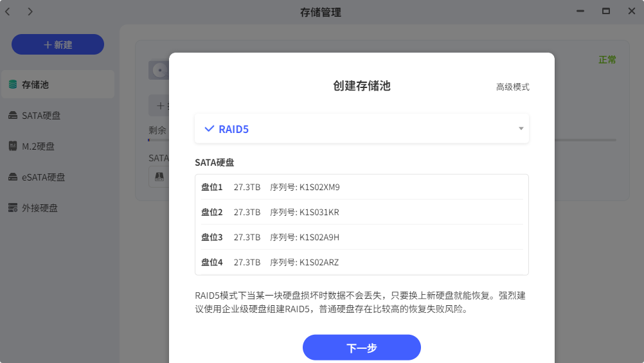Select the 盘位2 disk row K1S031KR
The width and height of the screenshot is (644, 363).
pyautogui.click(x=361, y=212)
